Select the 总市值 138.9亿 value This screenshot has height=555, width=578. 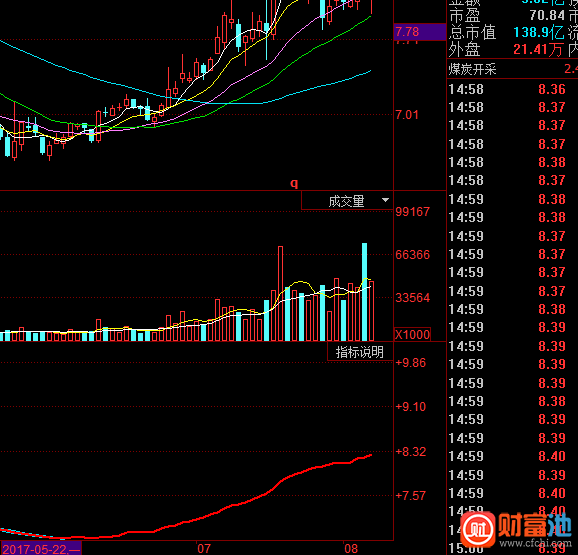tap(539, 32)
